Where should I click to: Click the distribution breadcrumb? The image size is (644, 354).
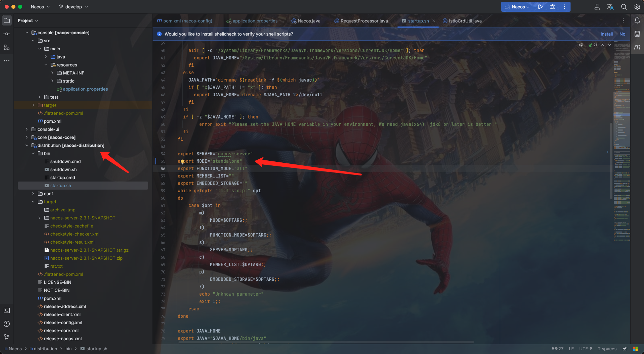43,349
